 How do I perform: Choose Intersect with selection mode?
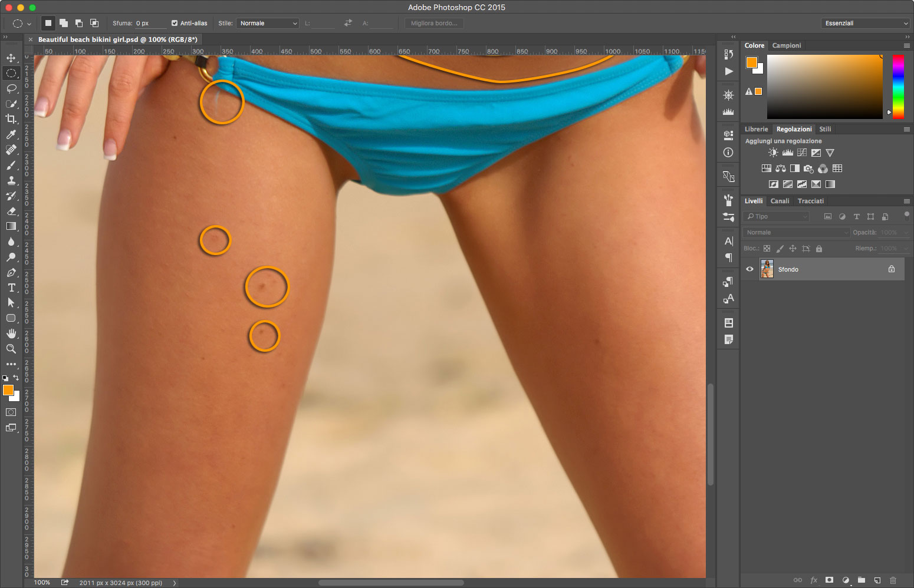94,23
